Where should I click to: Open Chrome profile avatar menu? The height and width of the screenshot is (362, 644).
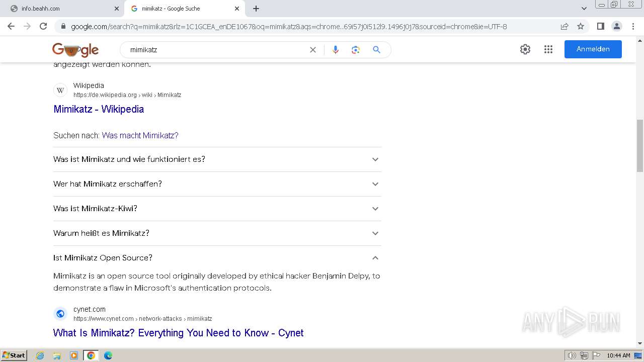click(616, 26)
